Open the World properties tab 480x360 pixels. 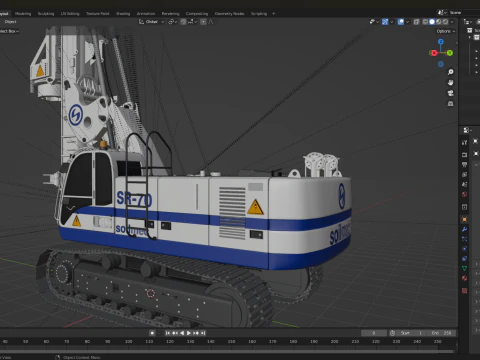(464, 194)
